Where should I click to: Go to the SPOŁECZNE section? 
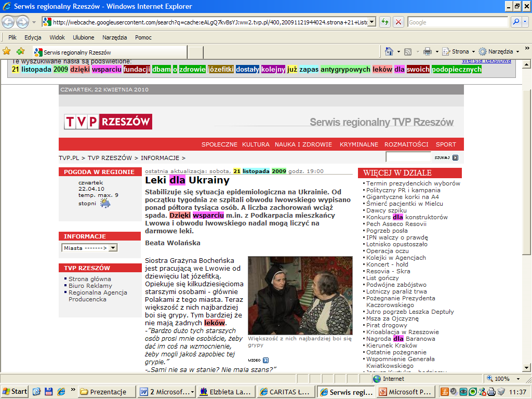click(x=220, y=144)
